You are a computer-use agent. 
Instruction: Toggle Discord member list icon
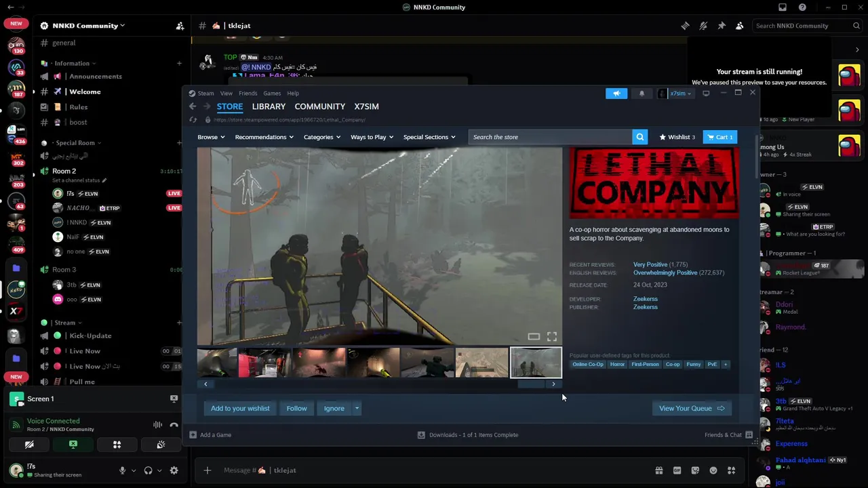(x=739, y=26)
